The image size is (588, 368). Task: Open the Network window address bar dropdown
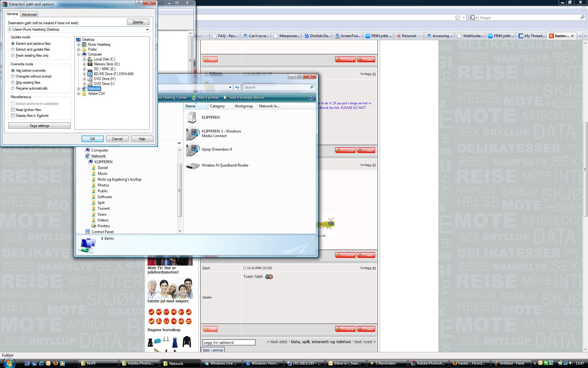pyautogui.click(x=230, y=87)
